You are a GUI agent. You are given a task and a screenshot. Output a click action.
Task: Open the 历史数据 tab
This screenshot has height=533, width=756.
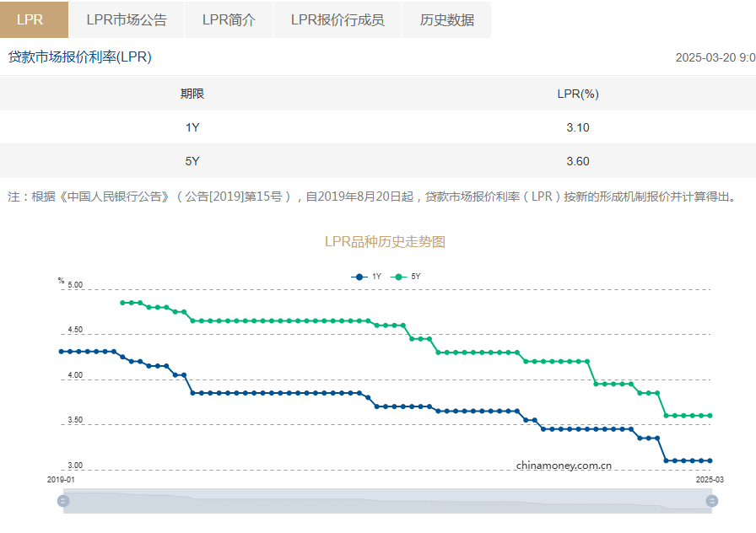click(447, 19)
